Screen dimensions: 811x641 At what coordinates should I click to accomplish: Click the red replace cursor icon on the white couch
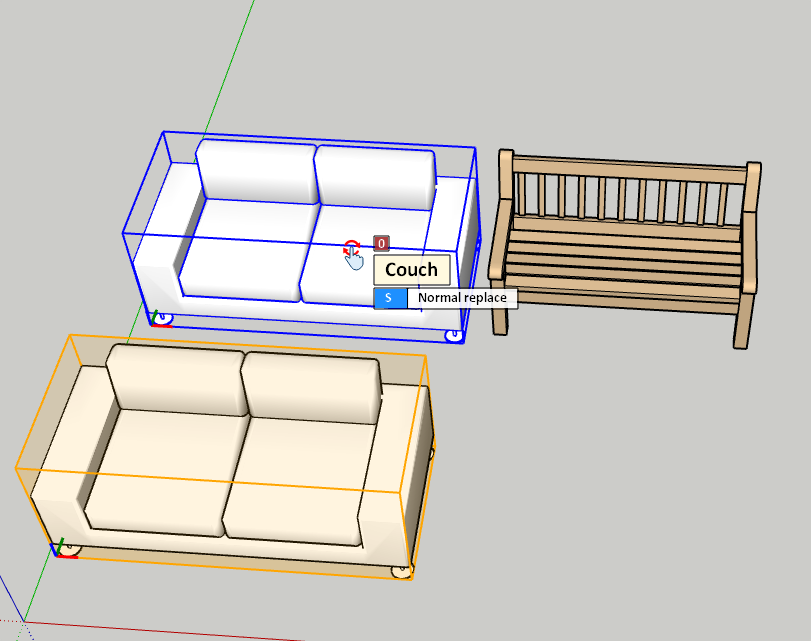pos(351,248)
